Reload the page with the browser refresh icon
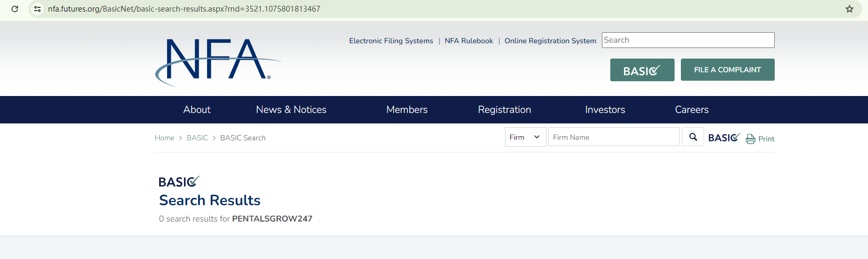Screen dimensions: 868x259 tap(15, 9)
